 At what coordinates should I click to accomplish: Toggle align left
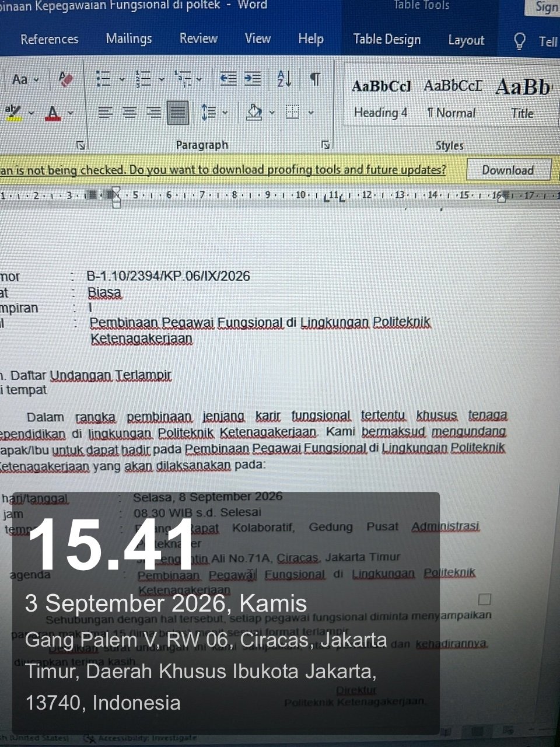(x=105, y=112)
